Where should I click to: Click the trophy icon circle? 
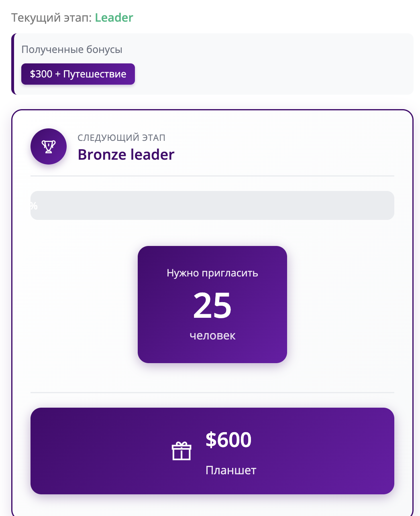pos(49,146)
